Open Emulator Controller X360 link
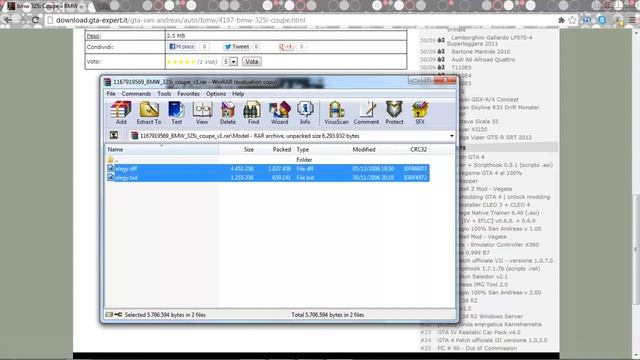The width and height of the screenshot is (640, 360). pyautogui.click(x=504, y=244)
